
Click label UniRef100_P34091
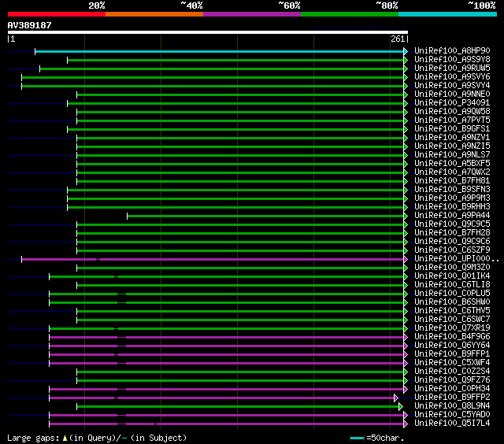point(452,103)
